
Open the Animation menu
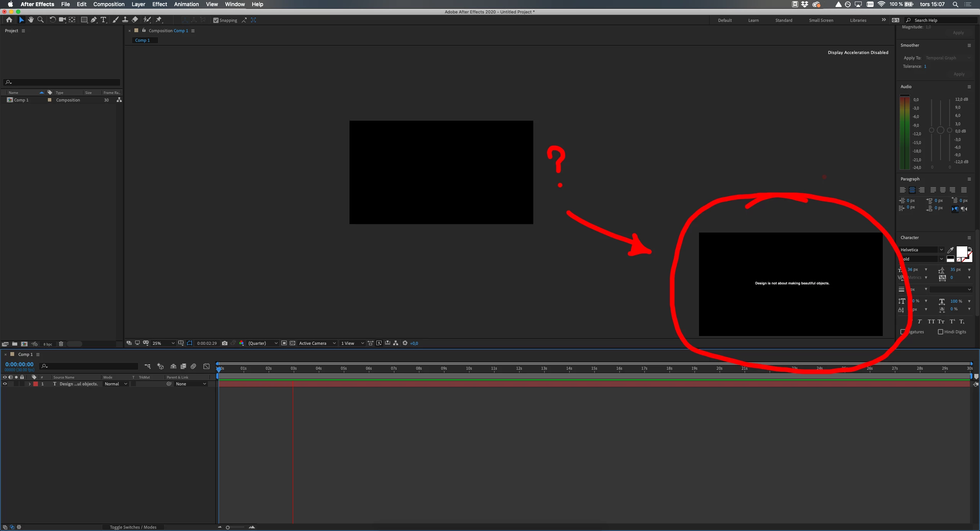[186, 4]
